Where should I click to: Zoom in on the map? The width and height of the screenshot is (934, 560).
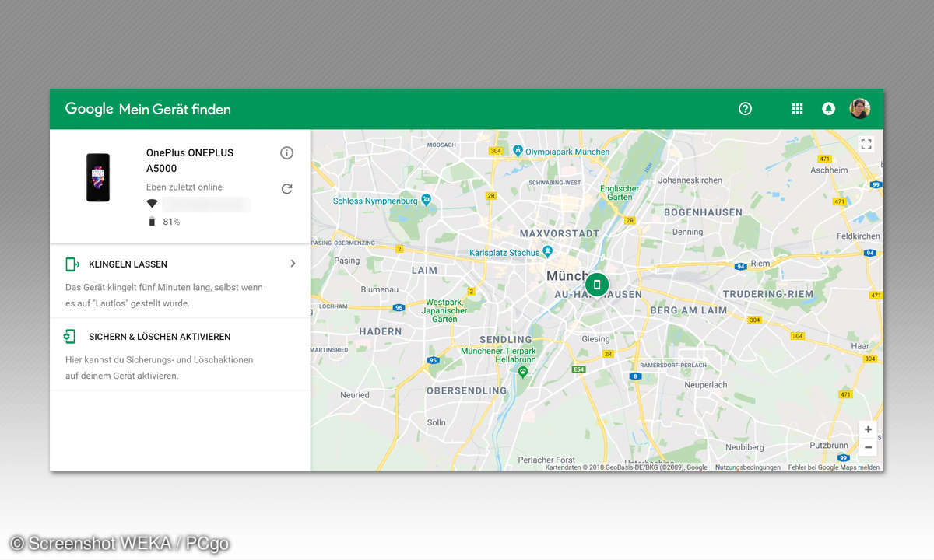pos(868,429)
